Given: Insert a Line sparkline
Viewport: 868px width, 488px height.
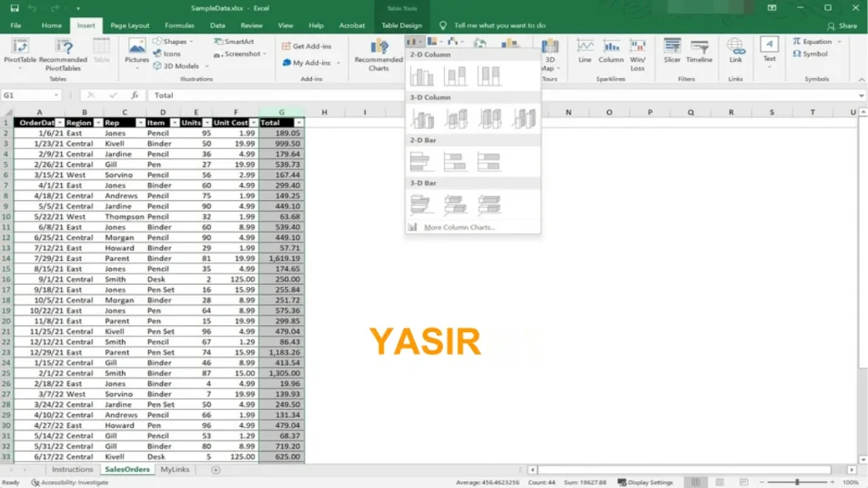Looking at the screenshot, I should click(585, 51).
